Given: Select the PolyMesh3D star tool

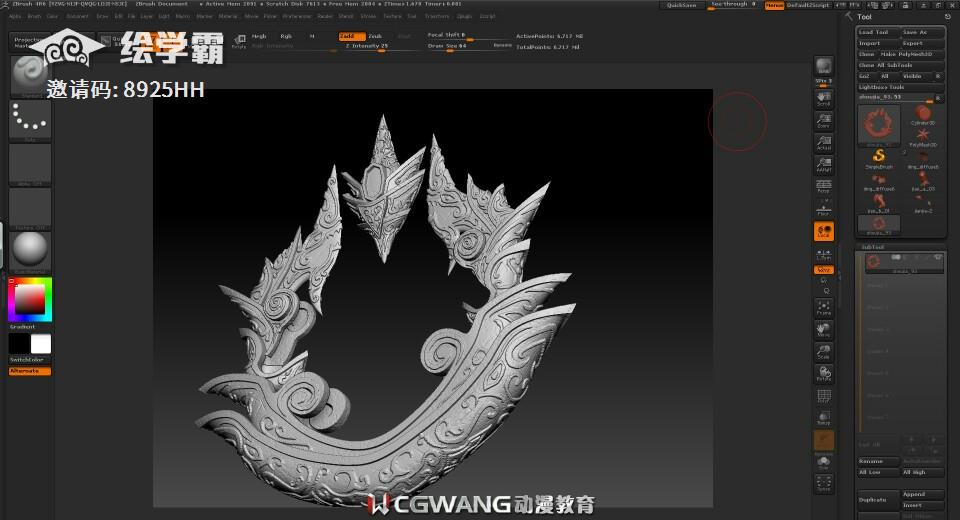Looking at the screenshot, I should [923, 137].
